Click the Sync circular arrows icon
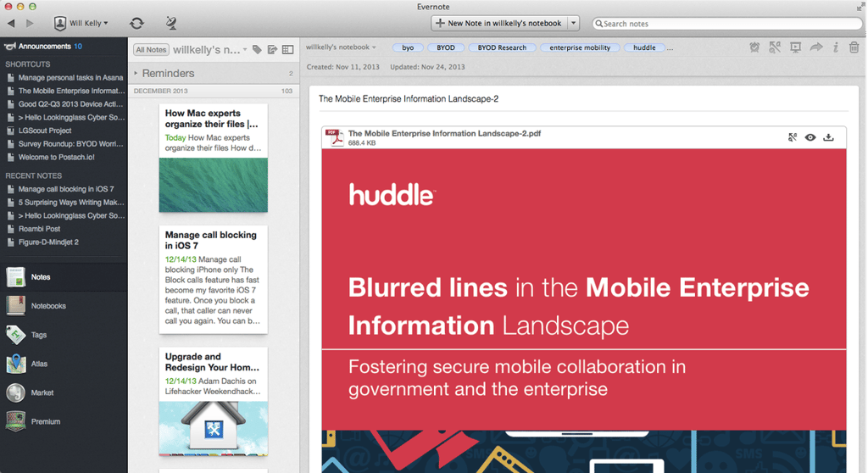Screen dimensions: 868x473 tap(136, 23)
